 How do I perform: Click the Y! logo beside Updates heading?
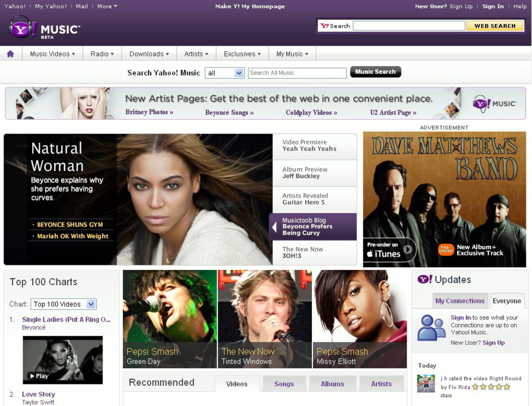(425, 279)
